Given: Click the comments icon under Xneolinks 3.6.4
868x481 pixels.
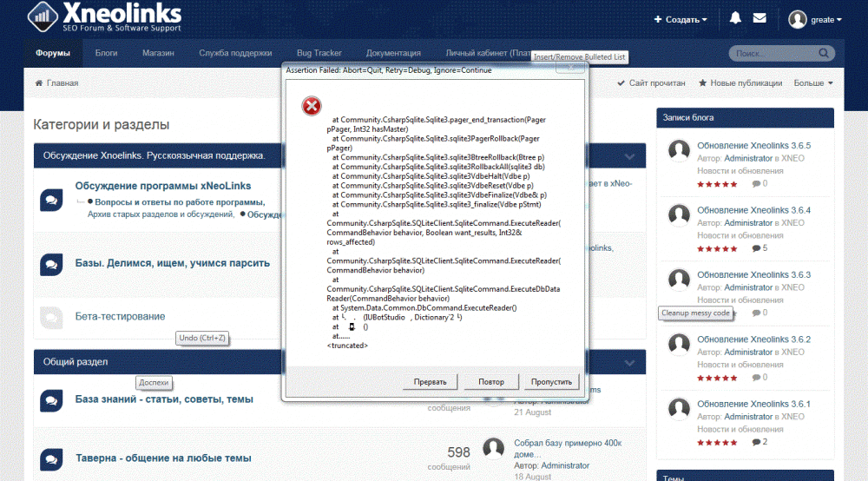Looking at the screenshot, I should 756,248.
